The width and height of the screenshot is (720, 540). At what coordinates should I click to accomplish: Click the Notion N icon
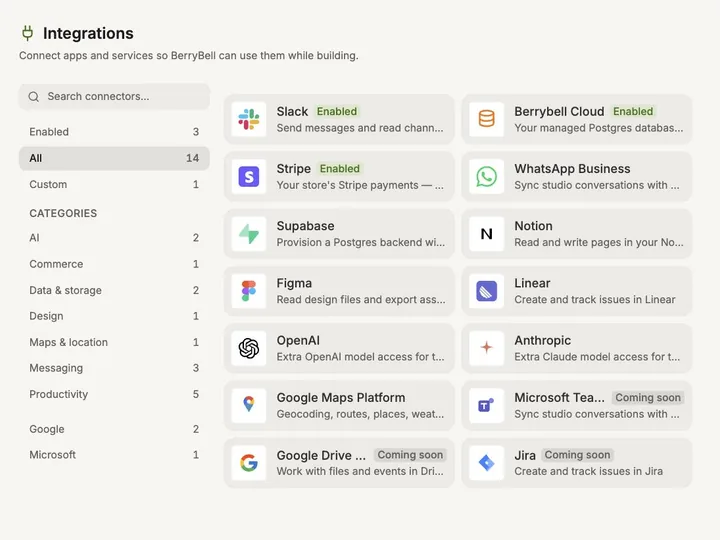[x=486, y=234]
